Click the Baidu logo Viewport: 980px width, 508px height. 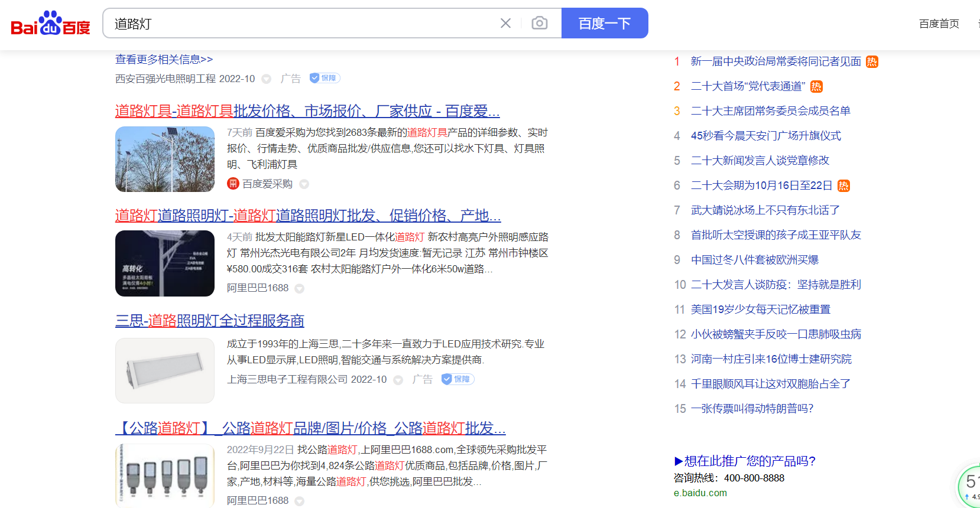[50, 24]
